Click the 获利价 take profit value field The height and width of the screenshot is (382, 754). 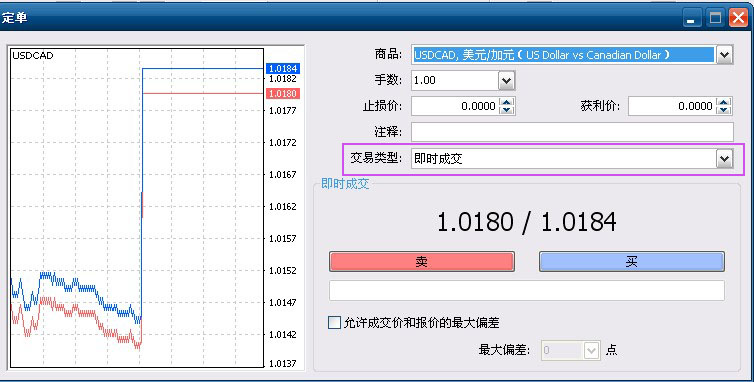(x=672, y=106)
